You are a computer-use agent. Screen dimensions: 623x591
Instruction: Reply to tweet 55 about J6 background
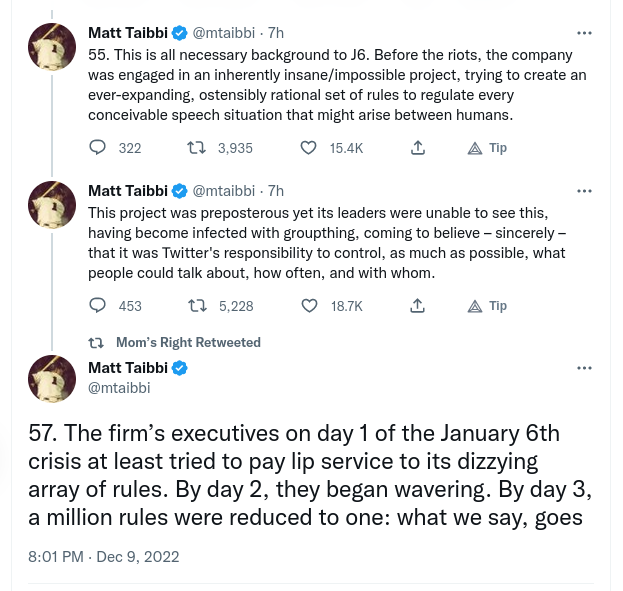[98, 148]
